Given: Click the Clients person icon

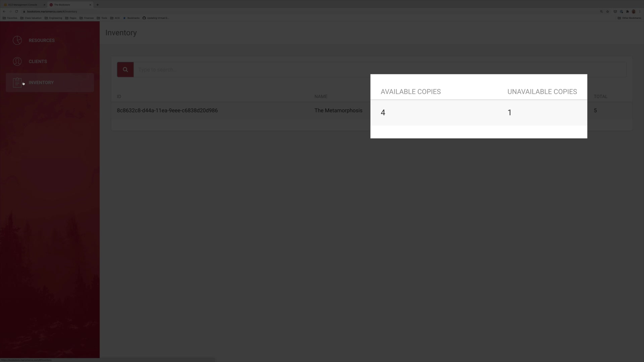Looking at the screenshot, I should click(x=17, y=61).
